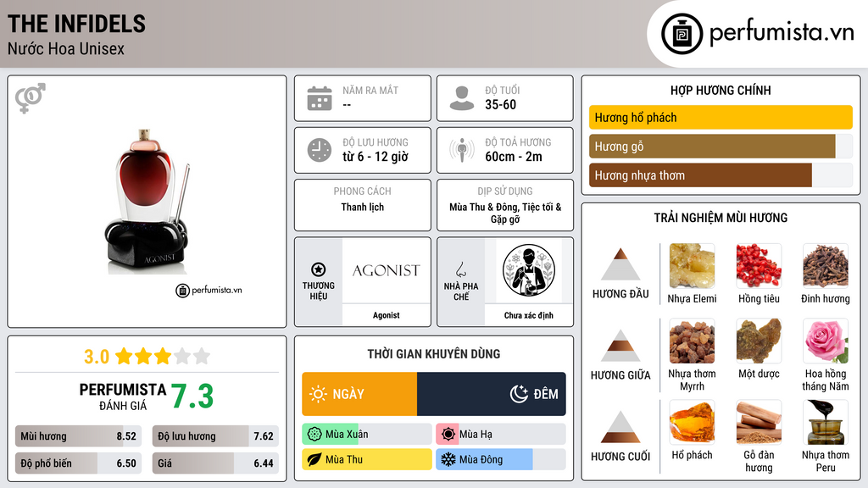Click the moon icon beside Đêm
The image size is (868, 488).
tap(519, 394)
